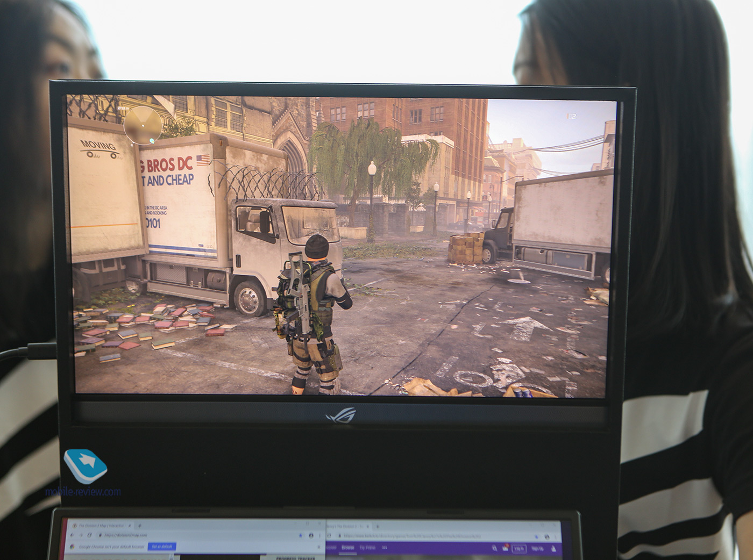Go back in the left Chrome window
The width and height of the screenshot is (753, 560).
(72, 535)
